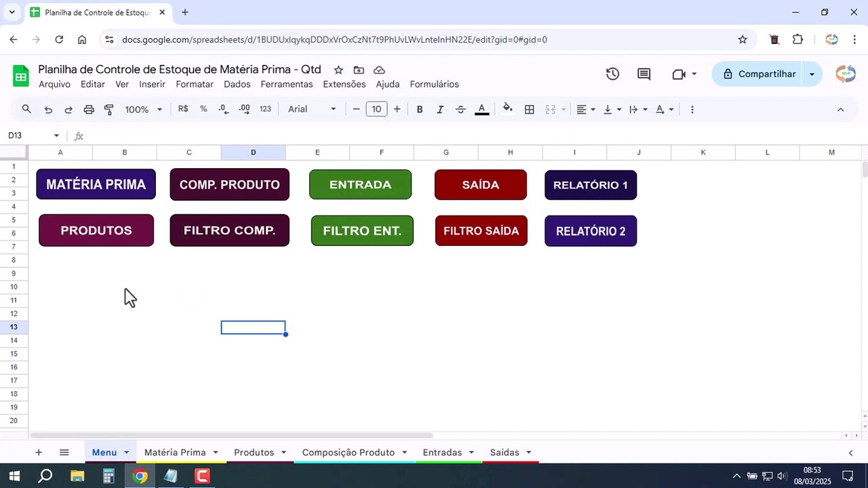Switch to the Entradas sheet tab
This screenshot has width=868, height=488.
tap(442, 452)
